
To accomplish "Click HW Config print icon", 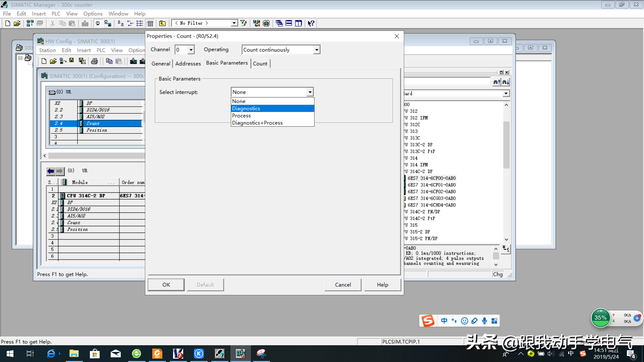I will (95, 61).
